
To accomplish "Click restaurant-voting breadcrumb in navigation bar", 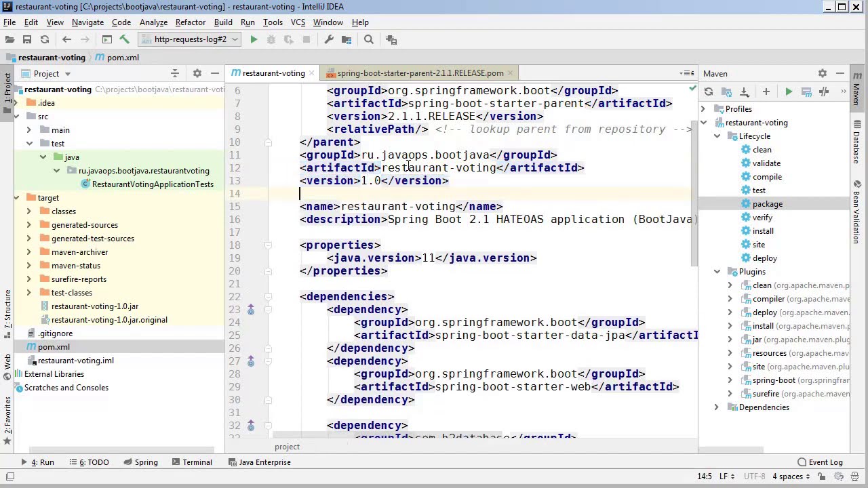I will coord(45,58).
